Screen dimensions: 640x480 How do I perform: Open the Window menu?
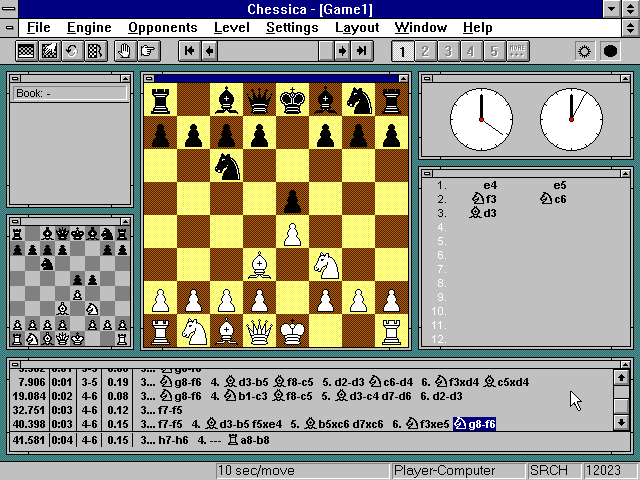(x=421, y=27)
